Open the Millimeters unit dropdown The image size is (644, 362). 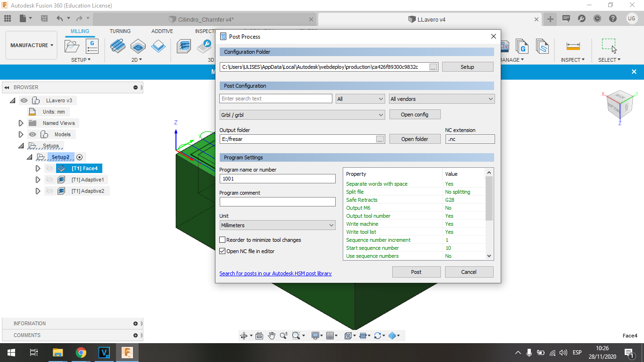click(277, 225)
